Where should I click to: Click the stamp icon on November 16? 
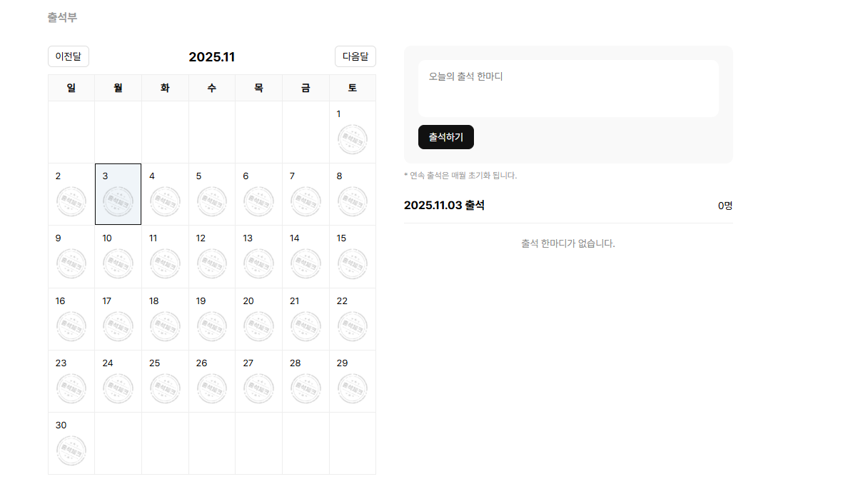(71, 326)
